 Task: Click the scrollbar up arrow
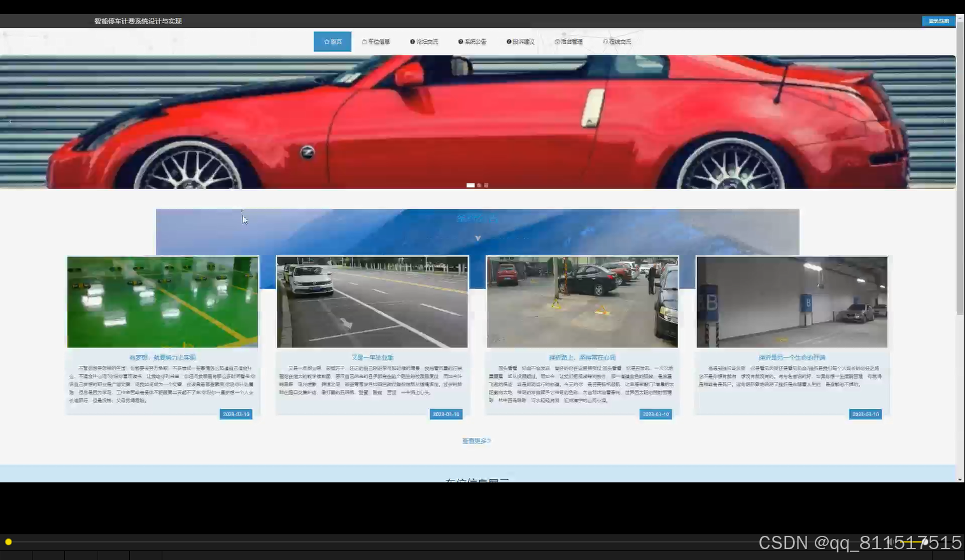pyautogui.click(x=960, y=17)
